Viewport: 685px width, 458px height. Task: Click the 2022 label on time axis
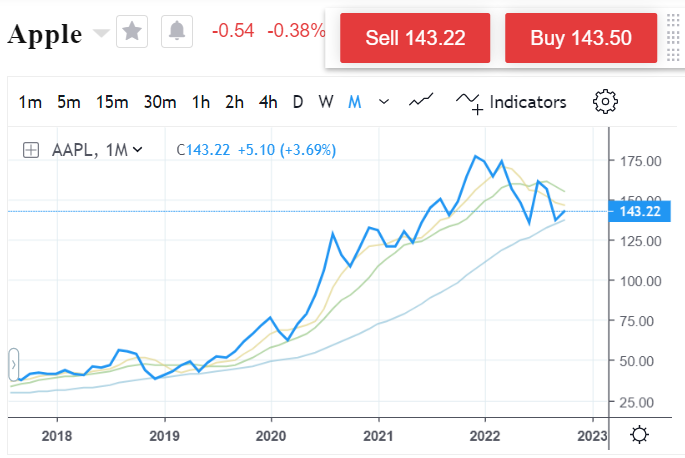485,436
